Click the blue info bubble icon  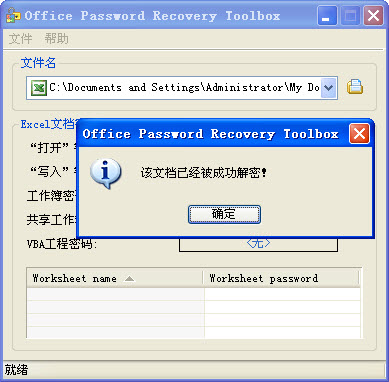pos(105,173)
